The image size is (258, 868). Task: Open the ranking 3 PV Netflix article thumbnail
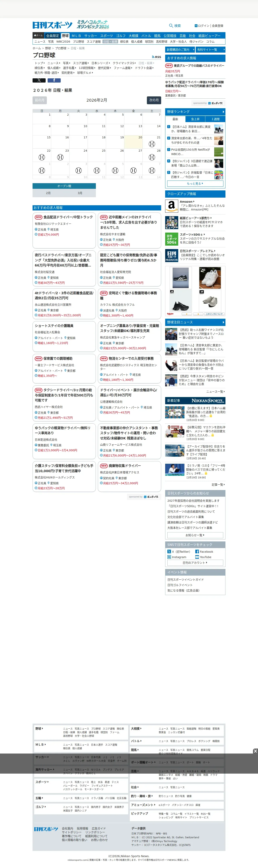coord(219,152)
